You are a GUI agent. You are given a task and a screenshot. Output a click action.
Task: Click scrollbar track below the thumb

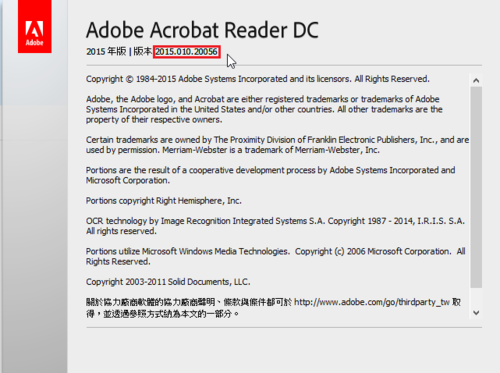[476, 297]
